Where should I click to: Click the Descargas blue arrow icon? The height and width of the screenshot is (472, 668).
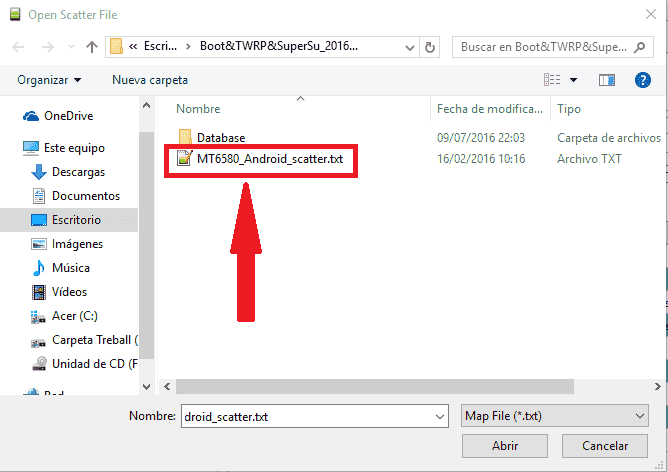point(39,172)
